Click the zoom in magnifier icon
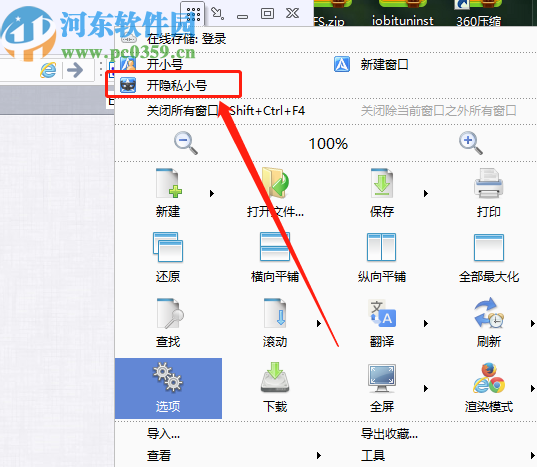Image resolution: width=537 pixels, height=467 pixels. point(471,143)
